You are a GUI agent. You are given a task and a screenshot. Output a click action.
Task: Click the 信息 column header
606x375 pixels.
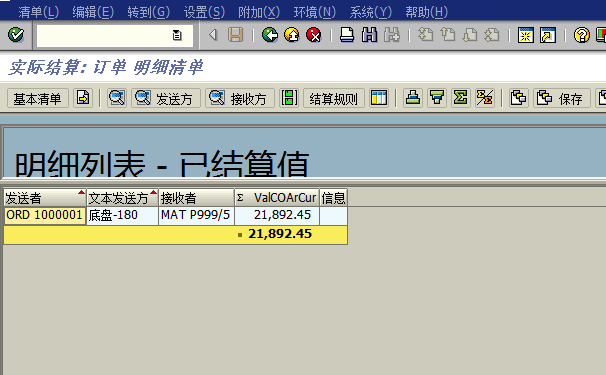click(334, 198)
